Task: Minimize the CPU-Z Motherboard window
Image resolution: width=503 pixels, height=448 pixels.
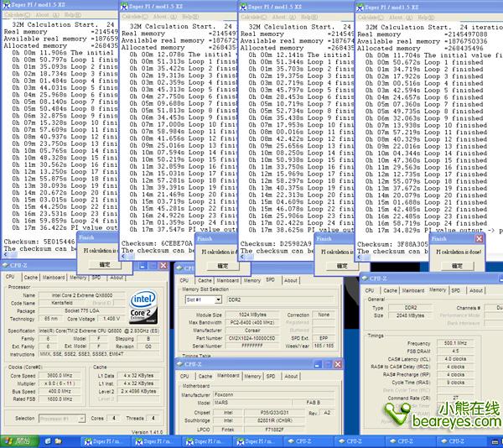Action: pos(317,364)
